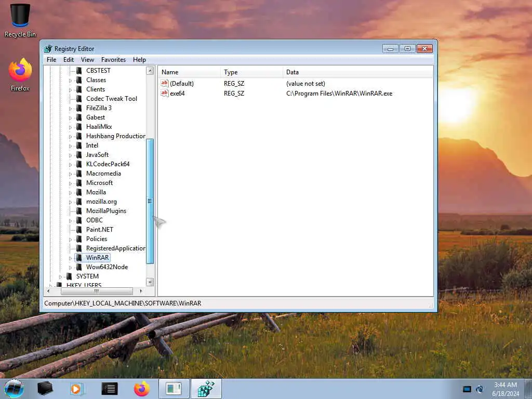Open the Start menu orb
This screenshot has height=399, width=532.
pos(14,389)
